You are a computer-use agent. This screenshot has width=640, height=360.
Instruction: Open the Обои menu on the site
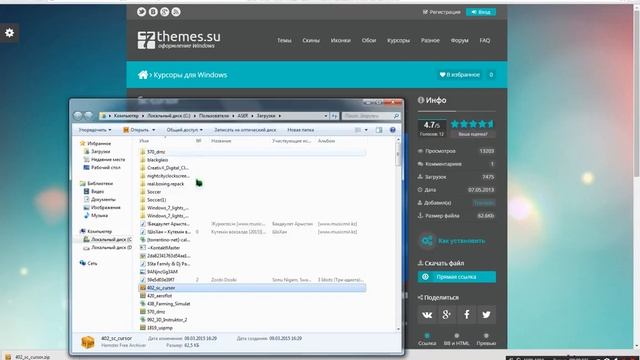pyautogui.click(x=369, y=40)
